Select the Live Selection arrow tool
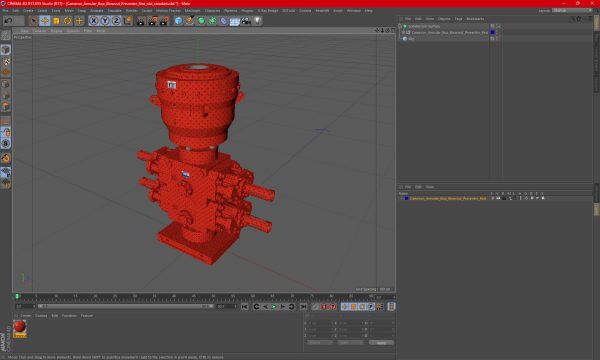 [x=34, y=21]
